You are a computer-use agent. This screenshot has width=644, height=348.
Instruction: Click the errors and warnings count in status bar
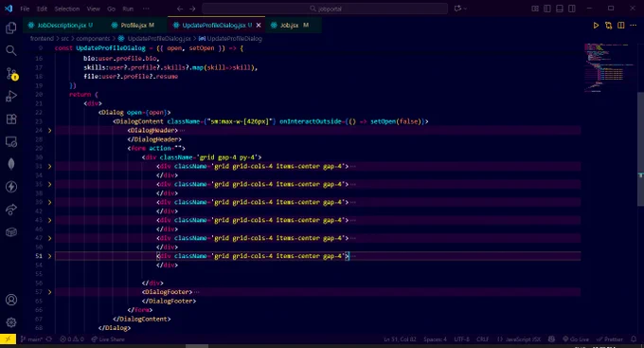[72, 339]
